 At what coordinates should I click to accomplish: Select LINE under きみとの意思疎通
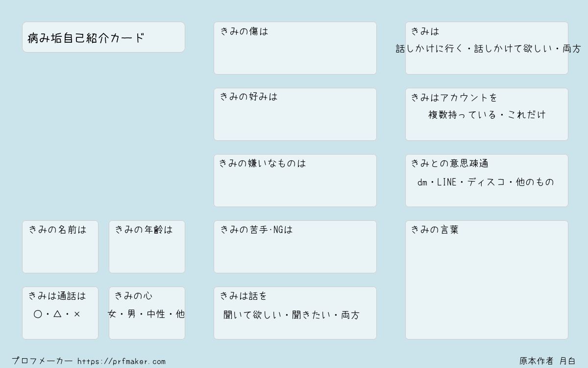tap(446, 182)
